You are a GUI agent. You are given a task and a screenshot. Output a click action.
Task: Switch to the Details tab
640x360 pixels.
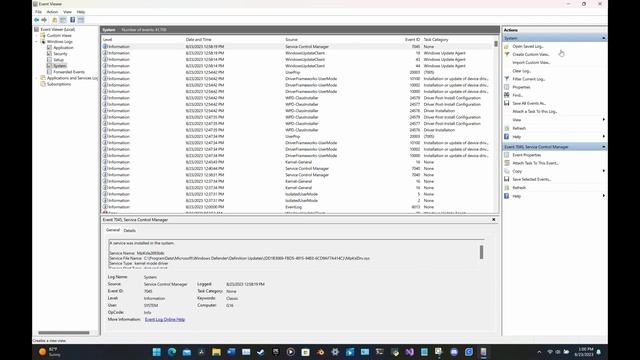(129, 231)
